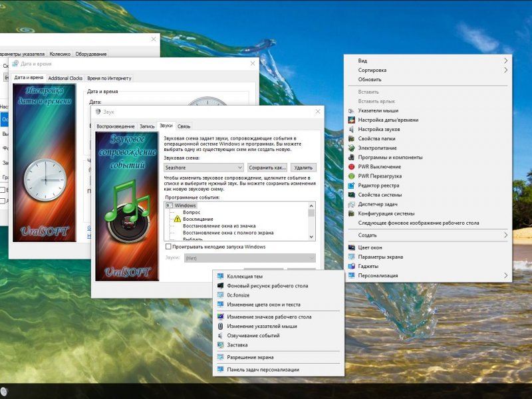Viewport: 532px width, 399px height.
Task: Switch to the Воспроизведение tab in Sound window
Action: 116,126
